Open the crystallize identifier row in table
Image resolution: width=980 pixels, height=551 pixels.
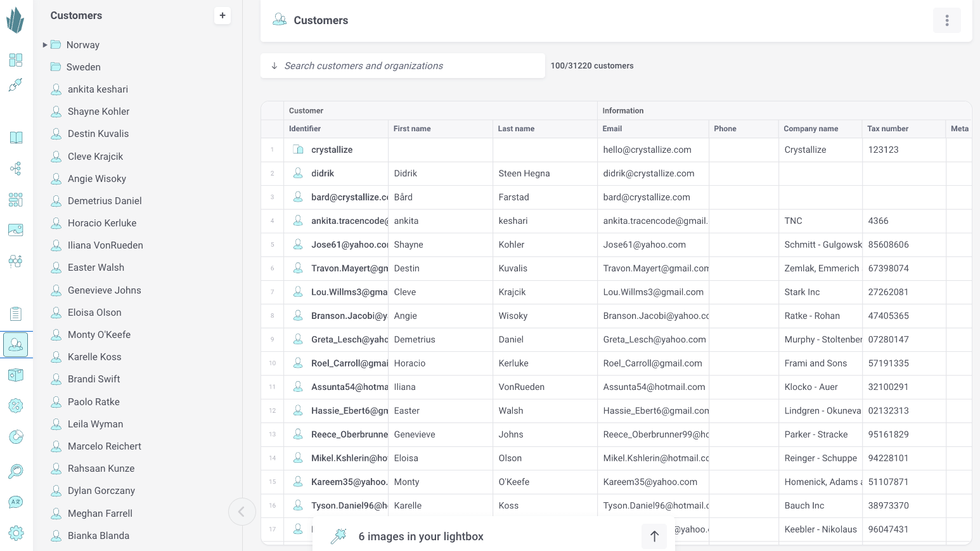click(332, 150)
